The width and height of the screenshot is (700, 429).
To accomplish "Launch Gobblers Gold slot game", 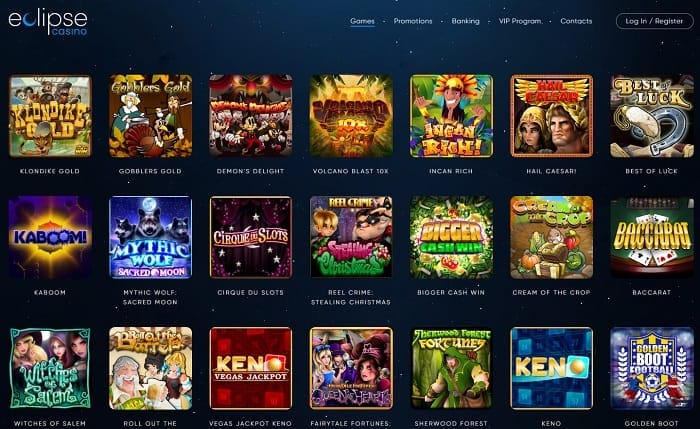I will [x=150, y=116].
